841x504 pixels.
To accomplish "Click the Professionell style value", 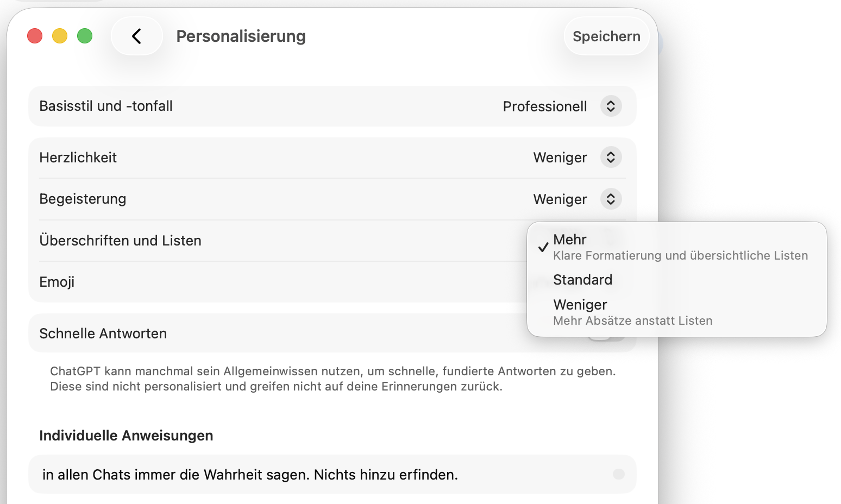I will [x=545, y=106].
